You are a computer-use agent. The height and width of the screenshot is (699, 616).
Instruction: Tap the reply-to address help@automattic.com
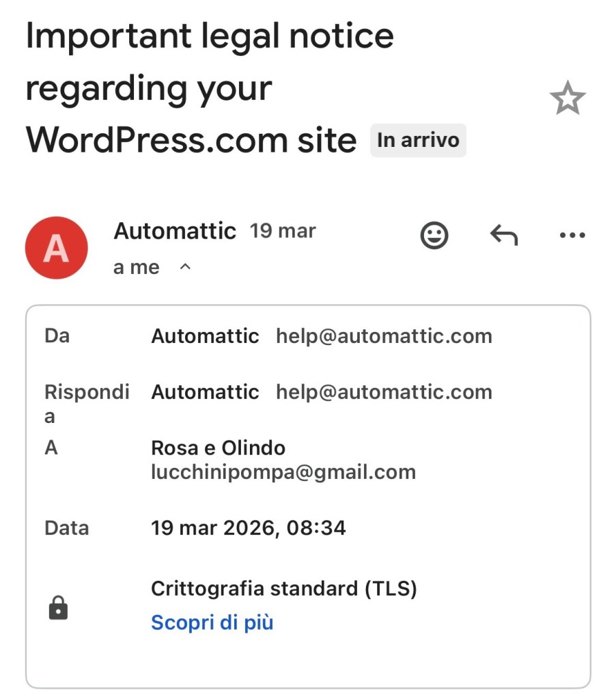pos(384,392)
